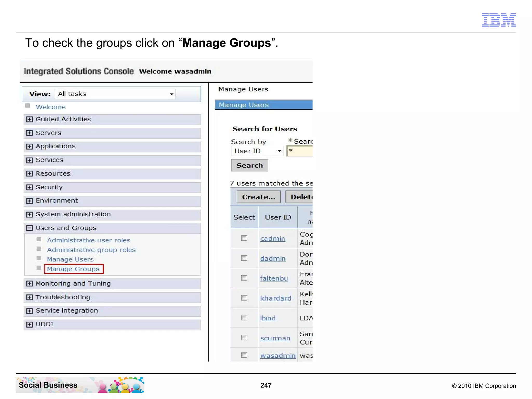
Task: Tick the checkbox for wasadmin
Action: click(244, 355)
